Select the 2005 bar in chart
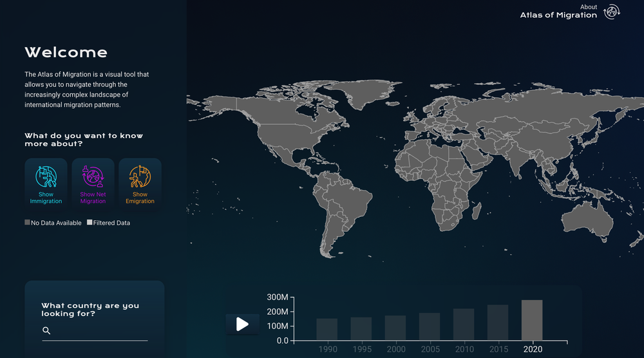Image resolution: width=644 pixels, height=358 pixels. [x=430, y=326]
